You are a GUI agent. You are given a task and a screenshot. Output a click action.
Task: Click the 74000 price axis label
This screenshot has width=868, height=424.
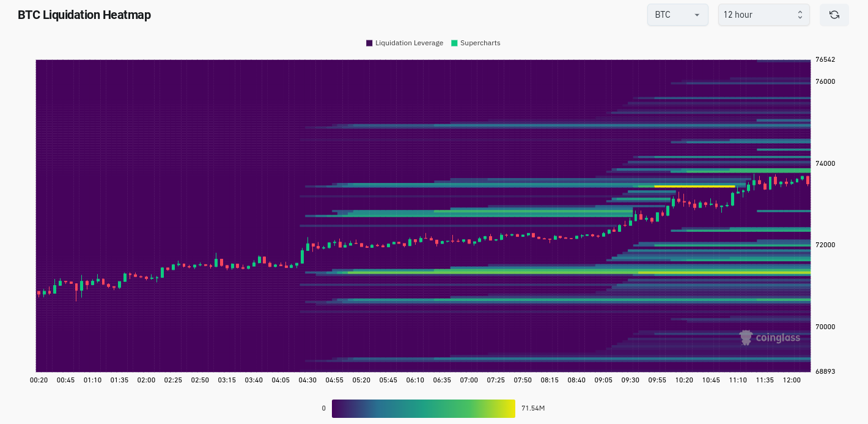825,163
